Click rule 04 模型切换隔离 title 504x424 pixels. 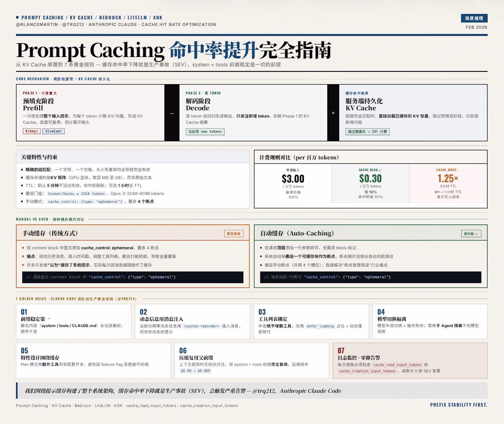pyautogui.click(x=392, y=319)
